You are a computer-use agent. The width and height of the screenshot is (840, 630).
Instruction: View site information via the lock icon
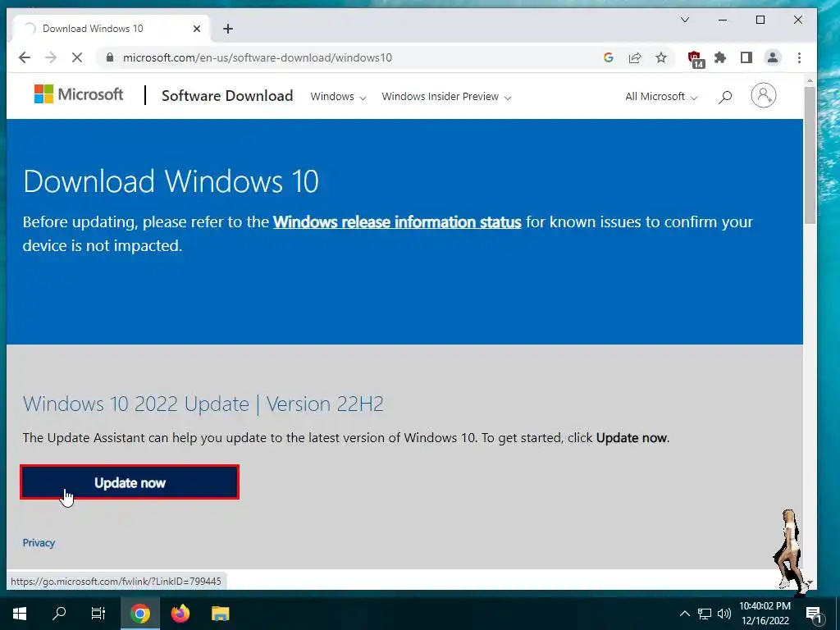pos(110,58)
